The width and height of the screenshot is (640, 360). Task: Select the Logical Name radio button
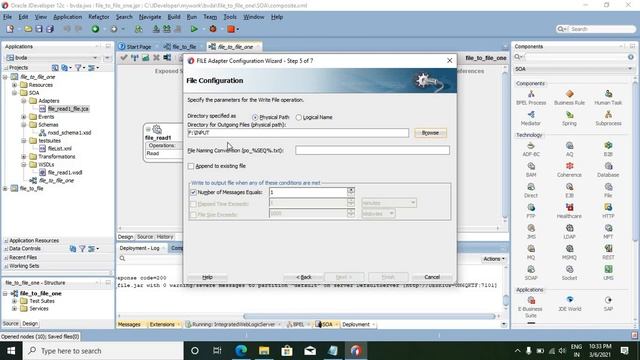[x=299, y=118]
